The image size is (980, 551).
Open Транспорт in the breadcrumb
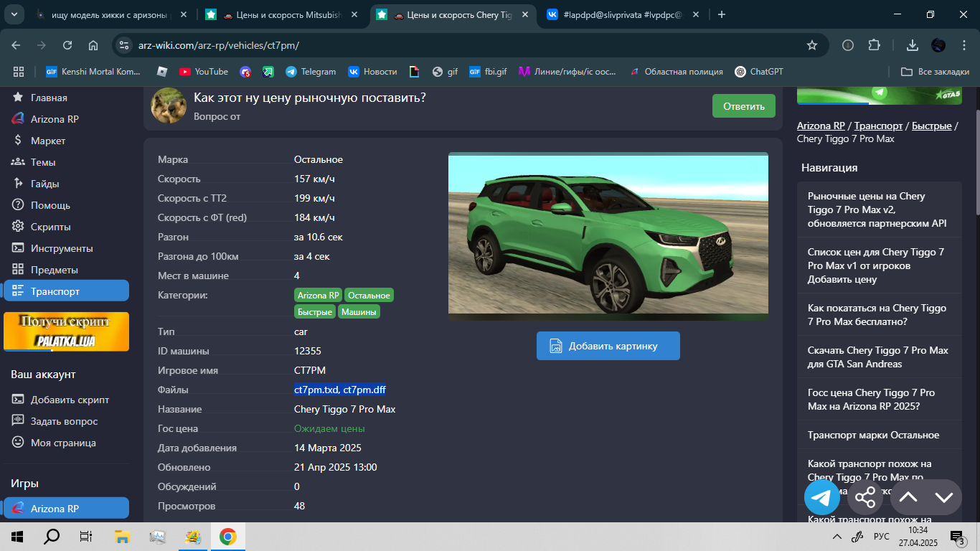[x=878, y=126]
